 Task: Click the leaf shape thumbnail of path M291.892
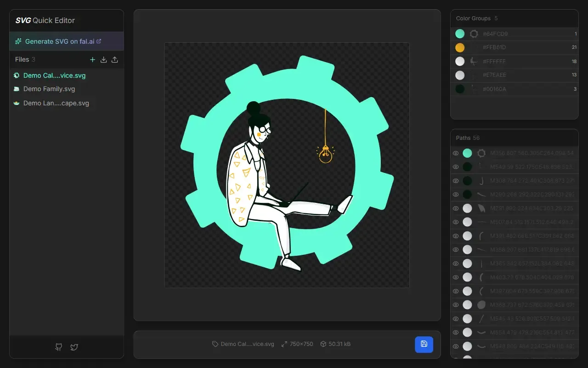click(x=481, y=208)
